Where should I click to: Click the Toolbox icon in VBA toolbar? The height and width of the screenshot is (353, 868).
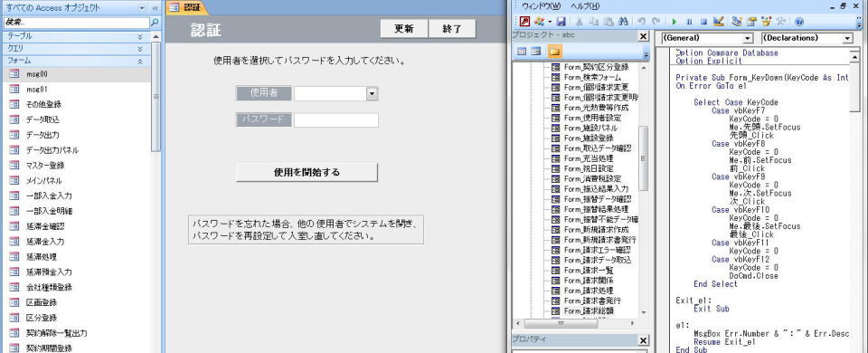781,22
